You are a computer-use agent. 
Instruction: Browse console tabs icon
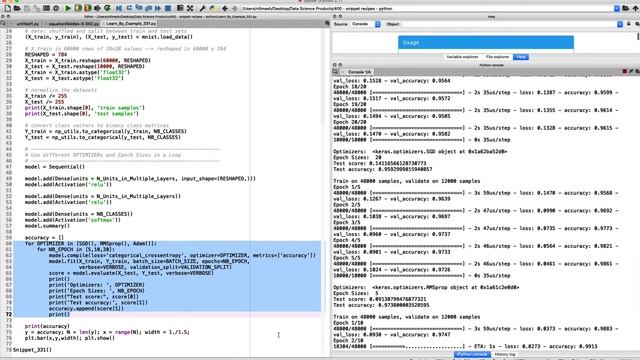point(336,71)
